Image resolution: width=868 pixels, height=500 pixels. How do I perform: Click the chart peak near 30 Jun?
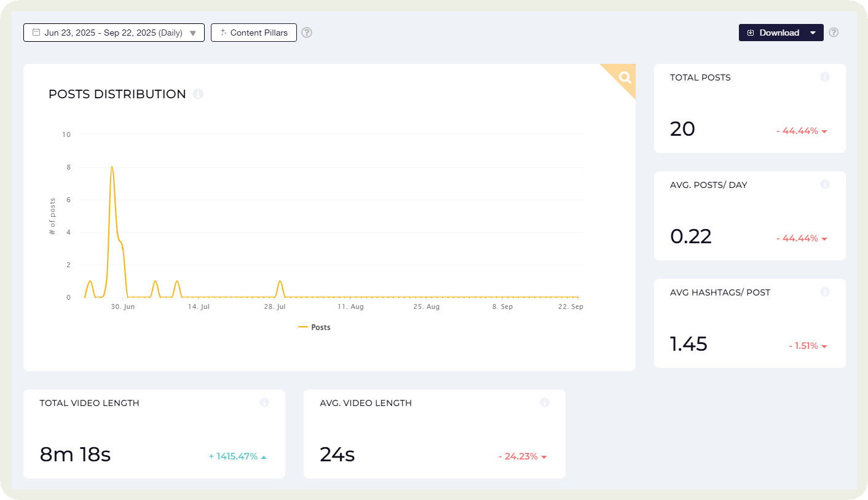(112, 167)
